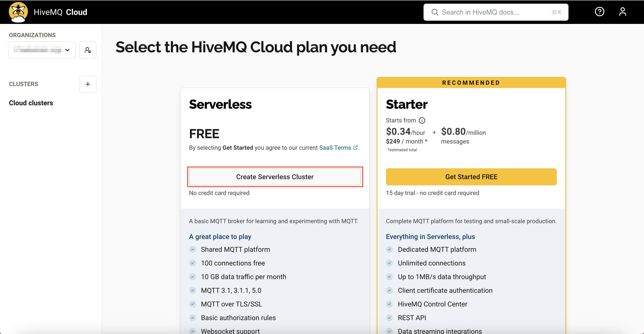Click the RECOMMENDED banner label

(471, 83)
